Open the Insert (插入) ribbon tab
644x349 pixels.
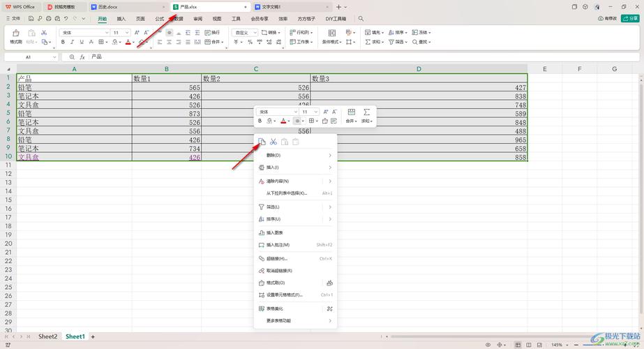[x=121, y=19]
